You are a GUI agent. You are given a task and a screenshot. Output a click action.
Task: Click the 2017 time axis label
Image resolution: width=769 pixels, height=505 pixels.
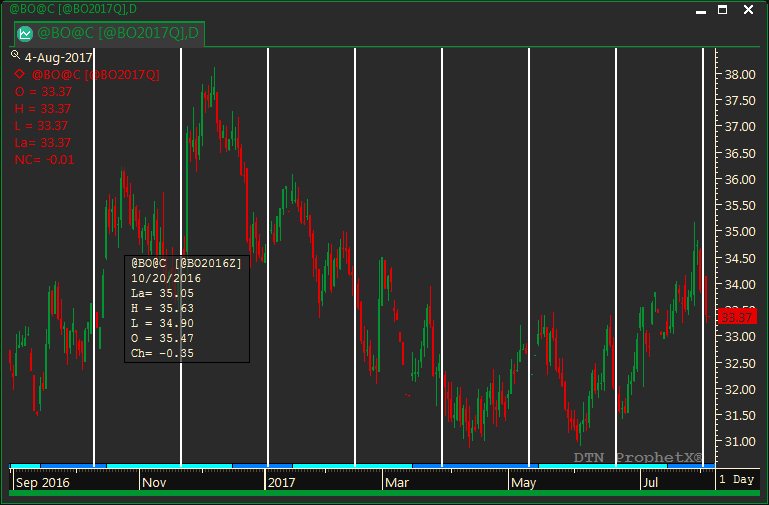[282, 482]
